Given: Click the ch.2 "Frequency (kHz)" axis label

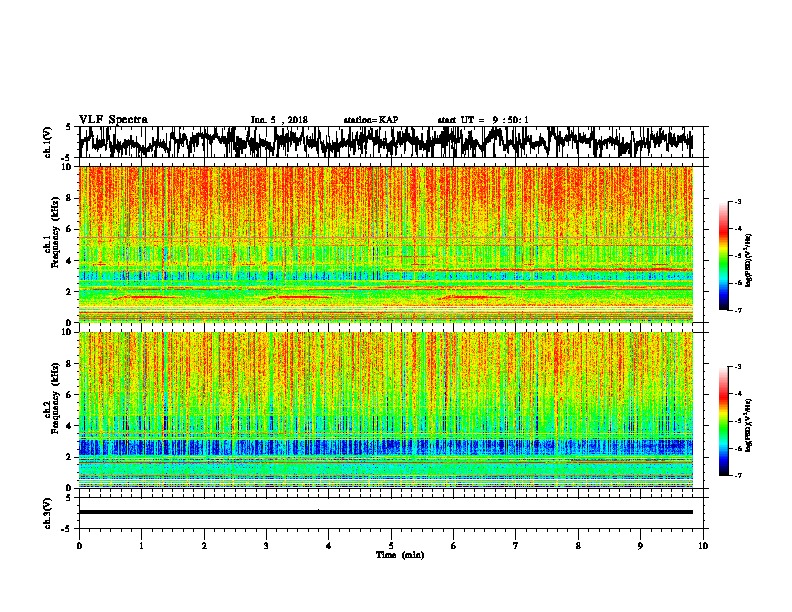Looking at the screenshot, I should click(55, 398).
